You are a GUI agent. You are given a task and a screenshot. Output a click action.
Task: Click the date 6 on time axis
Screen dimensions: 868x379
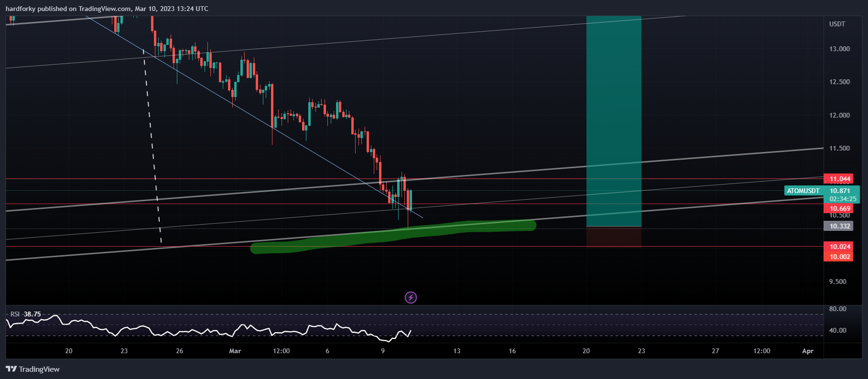pos(327,351)
